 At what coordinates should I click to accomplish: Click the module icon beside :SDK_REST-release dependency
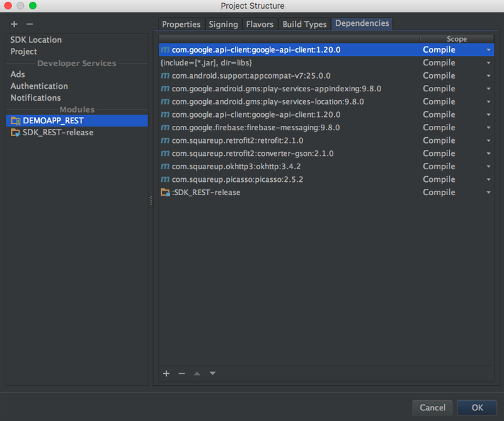165,193
